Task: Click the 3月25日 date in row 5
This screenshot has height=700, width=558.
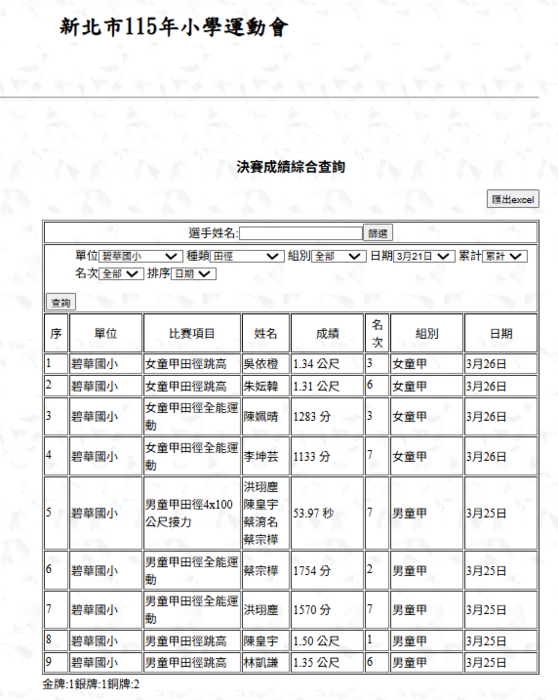Action: coord(486,513)
